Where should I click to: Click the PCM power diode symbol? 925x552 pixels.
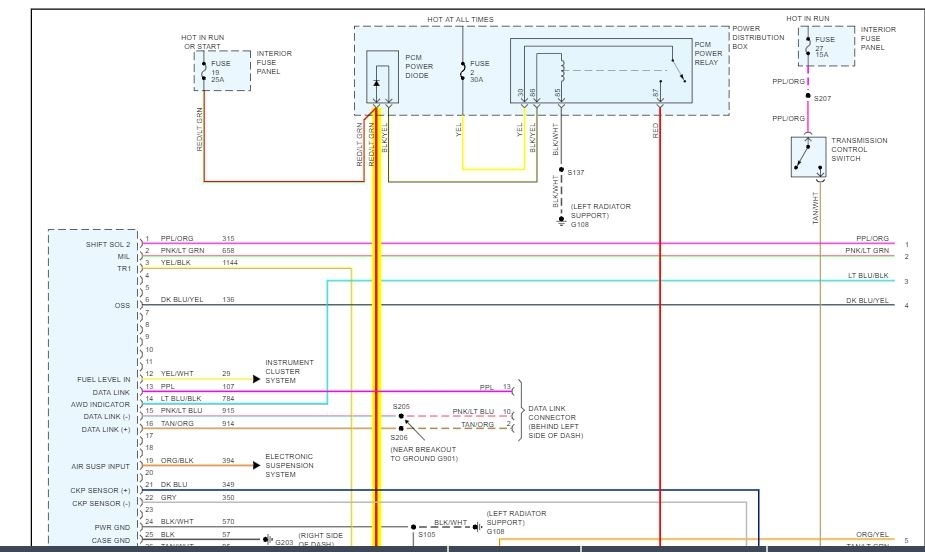[376, 83]
